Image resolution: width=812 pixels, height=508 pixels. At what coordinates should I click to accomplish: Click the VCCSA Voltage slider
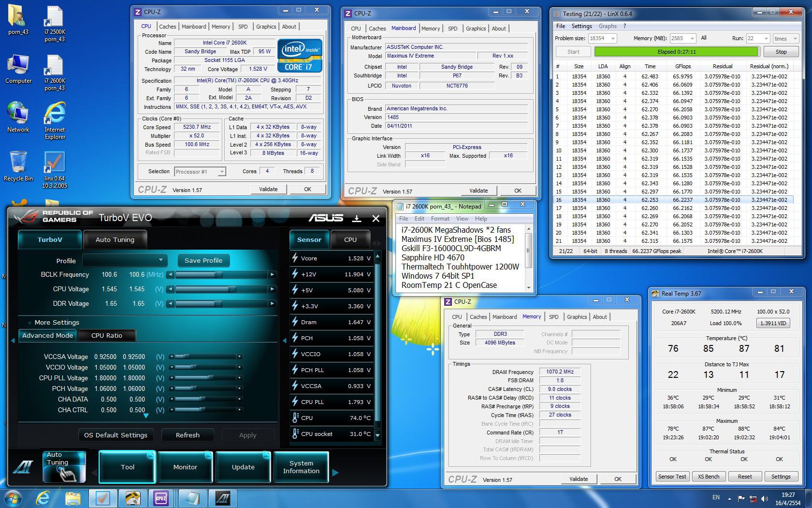205,357
